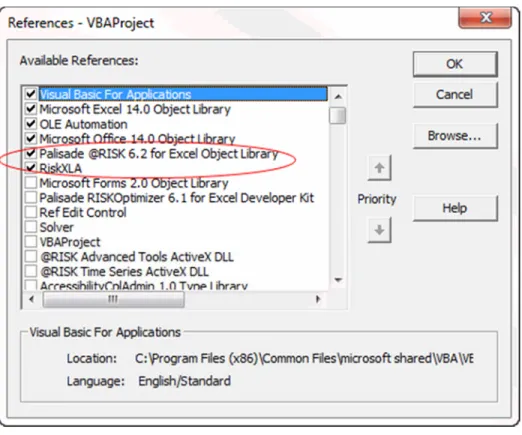Open the Browse... file dialog button

(x=455, y=136)
